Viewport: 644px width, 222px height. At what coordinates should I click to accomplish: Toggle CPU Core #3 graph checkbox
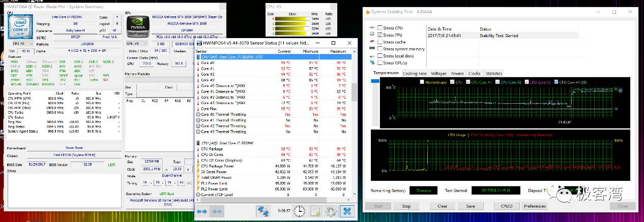click(x=527, y=82)
